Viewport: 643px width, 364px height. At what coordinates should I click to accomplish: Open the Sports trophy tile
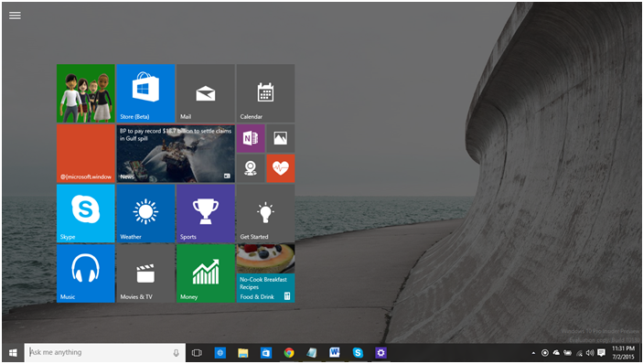[206, 213]
